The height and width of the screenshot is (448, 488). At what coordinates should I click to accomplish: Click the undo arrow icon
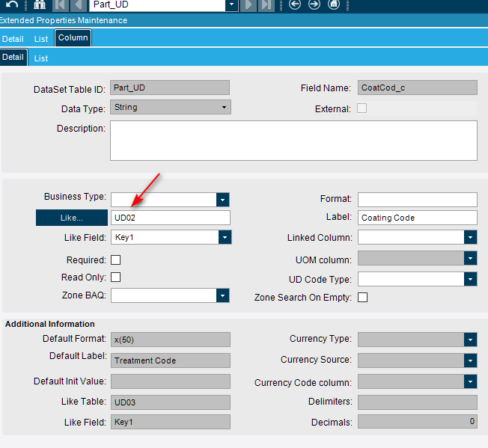point(11,4)
